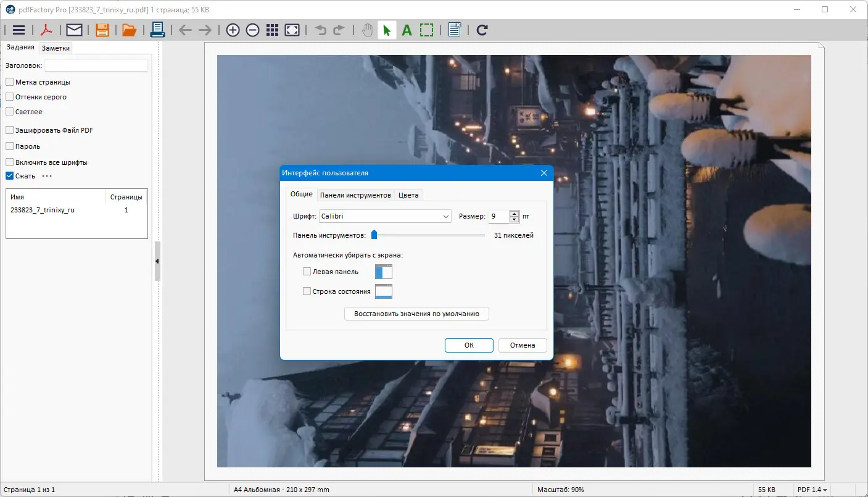Viewport: 868px width, 497px height.
Task: Open the hamburger main menu icon
Action: coord(19,30)
